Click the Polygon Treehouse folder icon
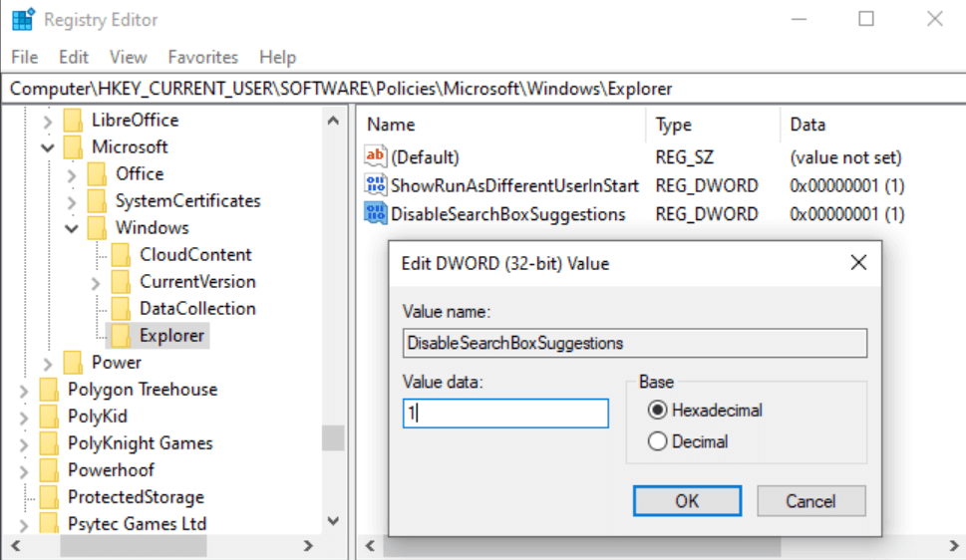 pyautogui.click(x=49, y=390)
